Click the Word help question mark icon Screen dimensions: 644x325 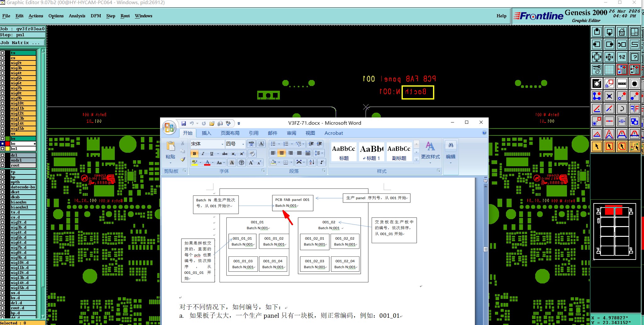click(x=484, y=133)
